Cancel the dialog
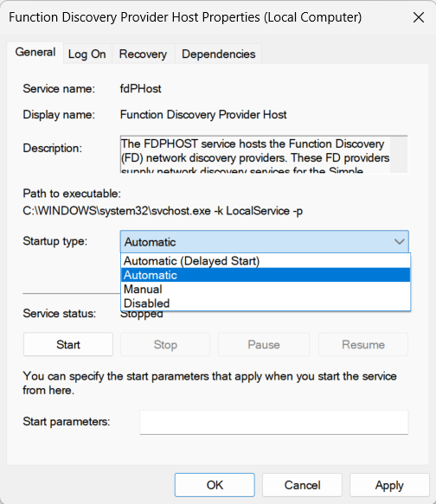This screenshot has width=436, height=504. [x=302, y=485]
